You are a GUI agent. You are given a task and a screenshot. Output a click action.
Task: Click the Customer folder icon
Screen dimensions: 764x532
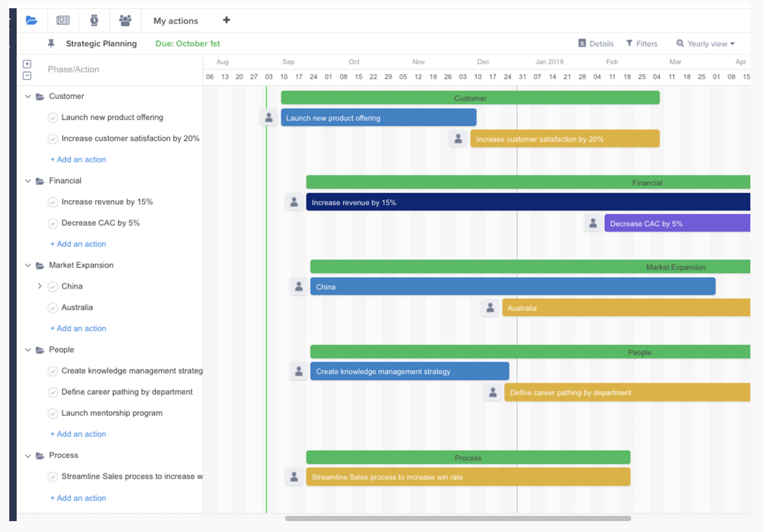(x=40, y=96)
